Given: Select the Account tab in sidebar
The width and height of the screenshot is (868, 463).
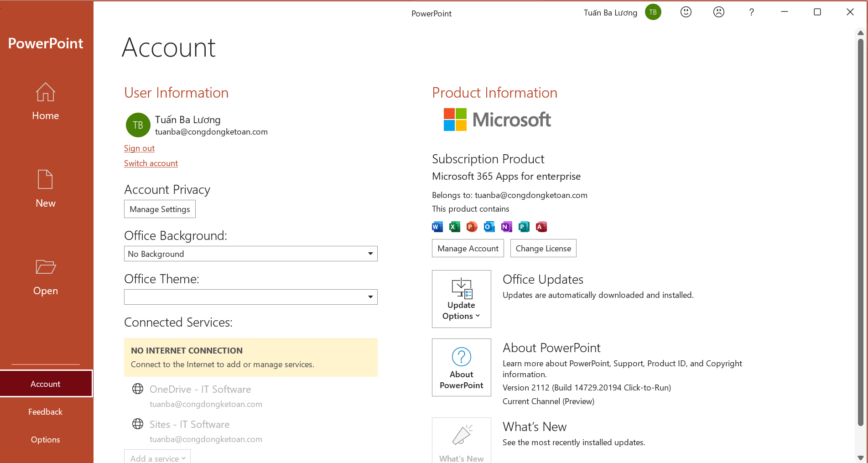Looking at the screenshot, I should (x=46, y=384).
